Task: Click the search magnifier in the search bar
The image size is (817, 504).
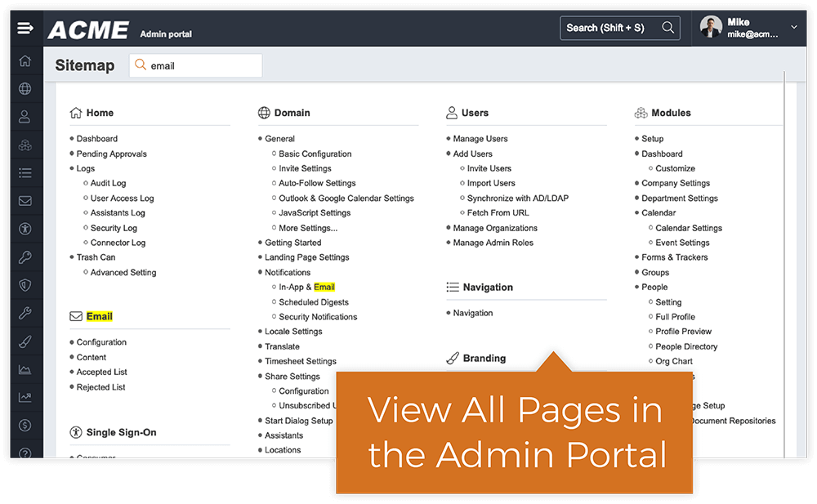Action: click(x=668, y=27)
